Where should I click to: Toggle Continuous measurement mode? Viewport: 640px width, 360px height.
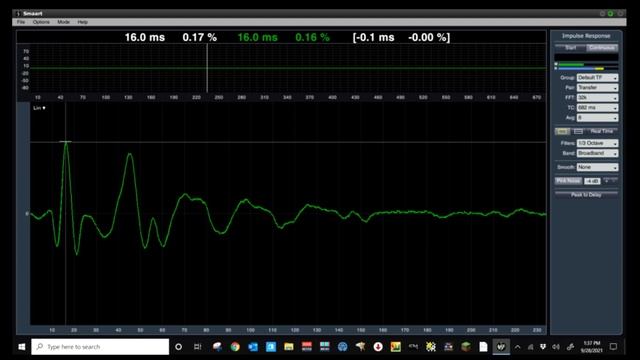602,48
